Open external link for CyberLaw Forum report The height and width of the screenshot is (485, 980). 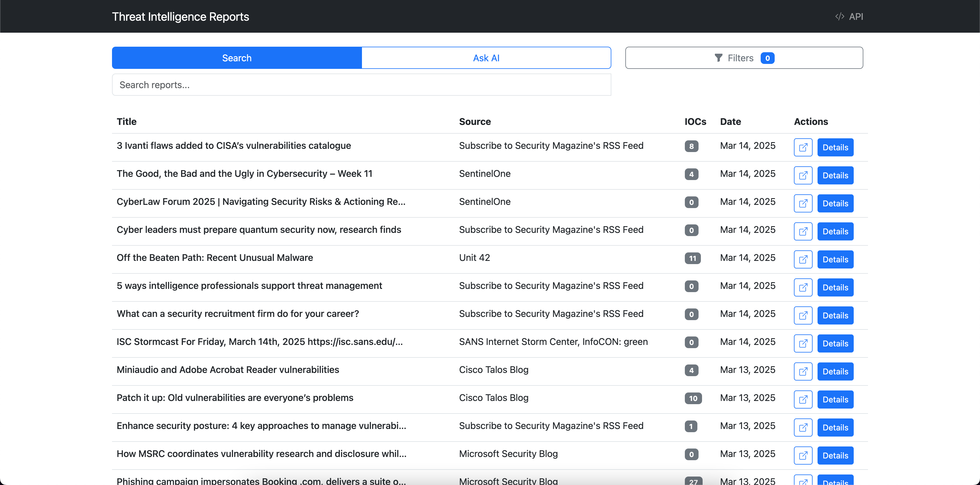pos(803,203)
